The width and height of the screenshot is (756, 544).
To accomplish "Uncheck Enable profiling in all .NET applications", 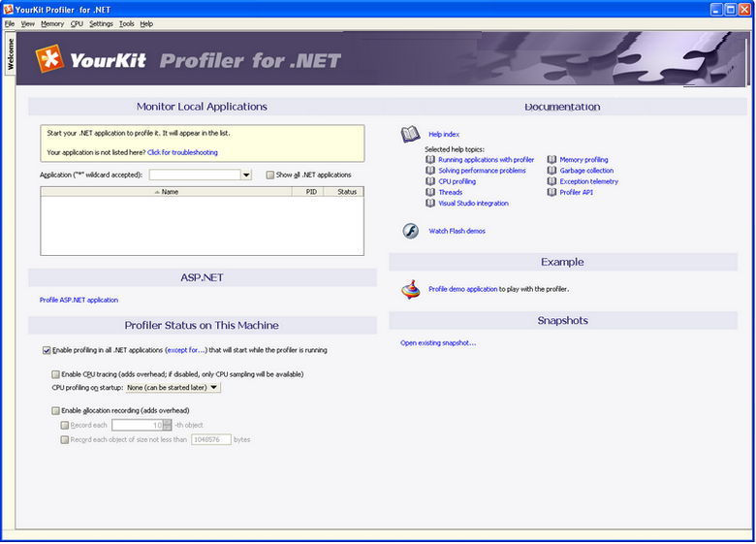I will pos(47,350).
